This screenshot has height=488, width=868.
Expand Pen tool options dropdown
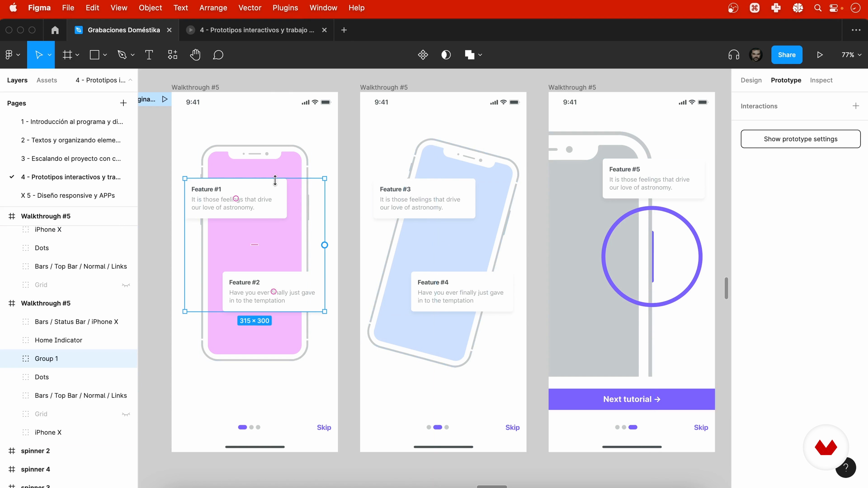pos(132,55)
